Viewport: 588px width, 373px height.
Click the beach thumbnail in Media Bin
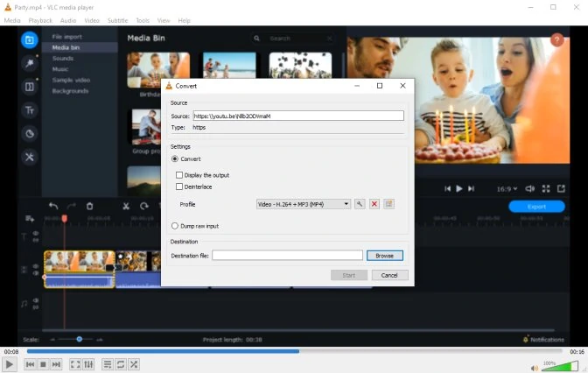(x=229, y=66)
